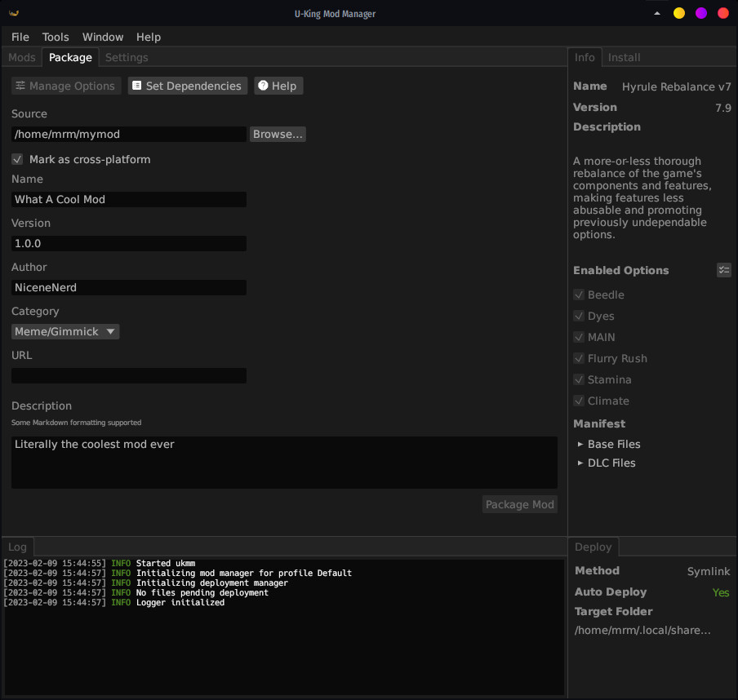738x700 pixels.
Task: Expand the Base Files manifest entry
Action: (x=581, y=444)
